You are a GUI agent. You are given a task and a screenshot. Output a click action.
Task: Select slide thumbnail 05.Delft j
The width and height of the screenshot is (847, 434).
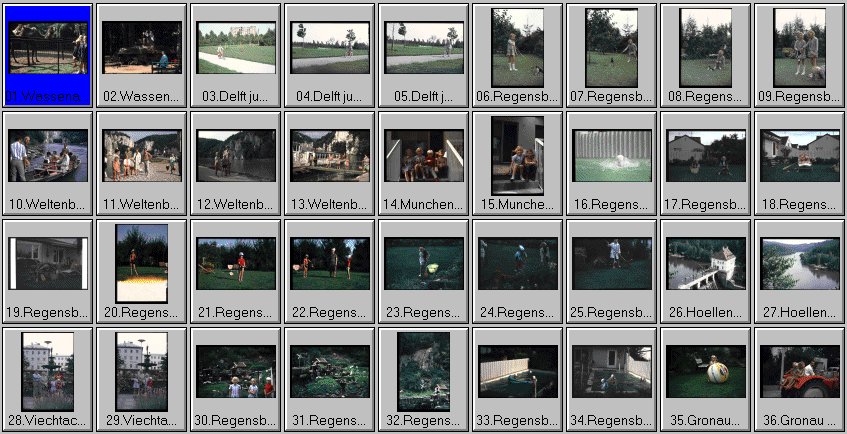point(424,48)
